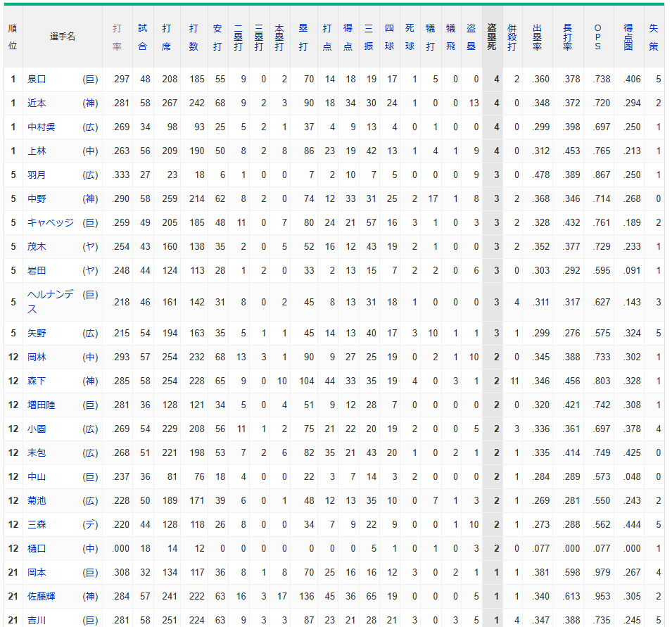Select 樋口's batting average .000
Screen dimensions: 672x627
tap(121, 549)
